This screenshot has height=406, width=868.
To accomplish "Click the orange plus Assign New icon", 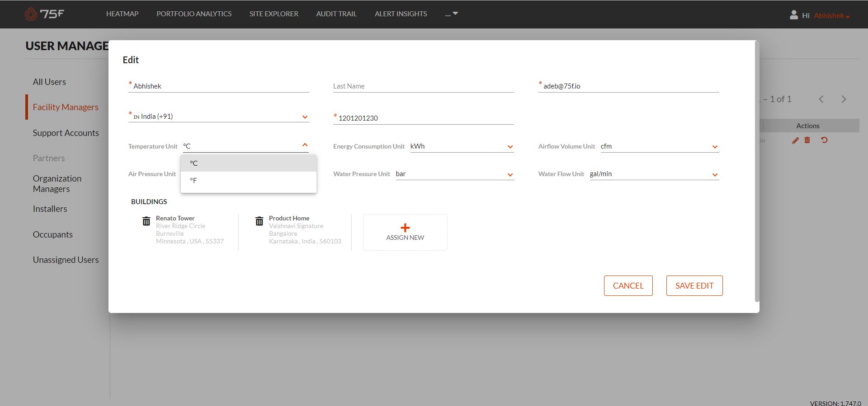I will (x=405, y=228).
